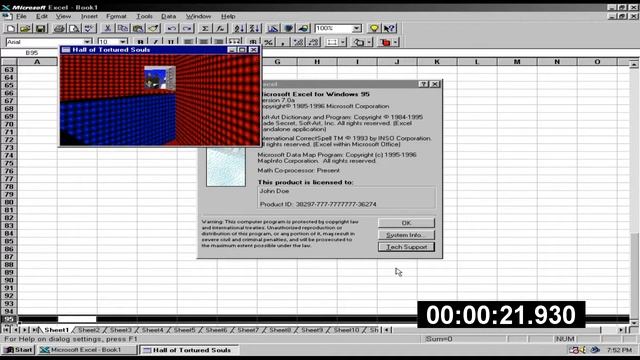Click the System Info button
640x360 pixels.
click(406, 235)
